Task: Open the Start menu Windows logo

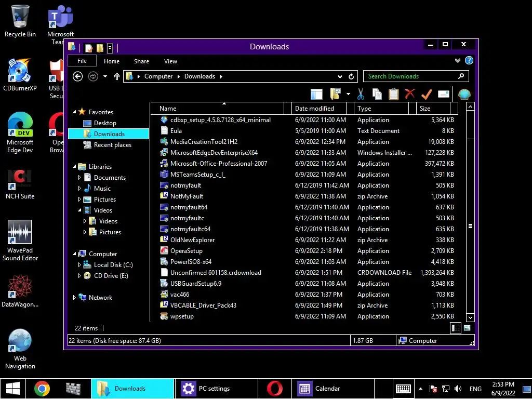Action: coord(13,389)
